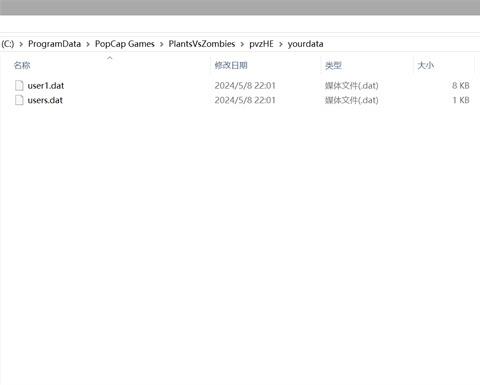Click users.dat modified date 2024/5/8 22:01
This screenshot has width=480, height=385.
245,100
